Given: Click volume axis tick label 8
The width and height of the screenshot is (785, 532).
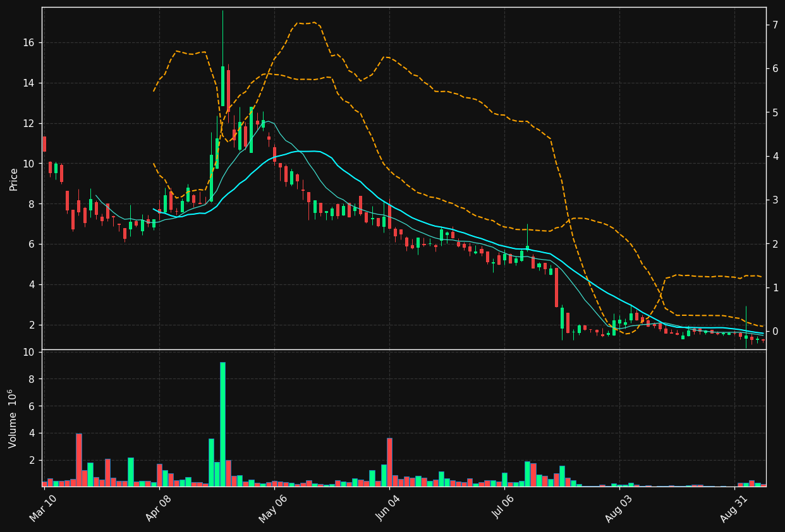Looking at the screenshot, I should tap(33, 379).
